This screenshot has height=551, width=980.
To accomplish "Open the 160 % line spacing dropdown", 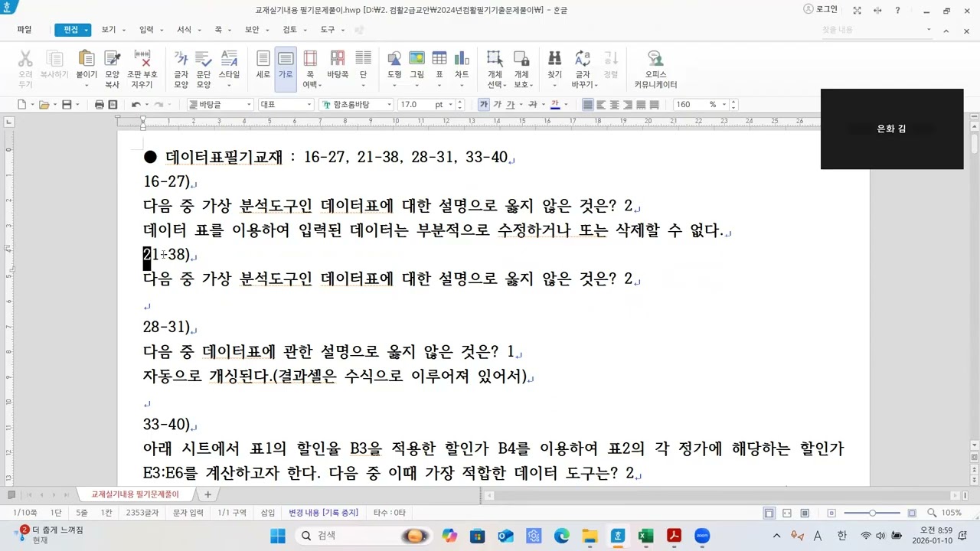I will (x=724, y=105).
